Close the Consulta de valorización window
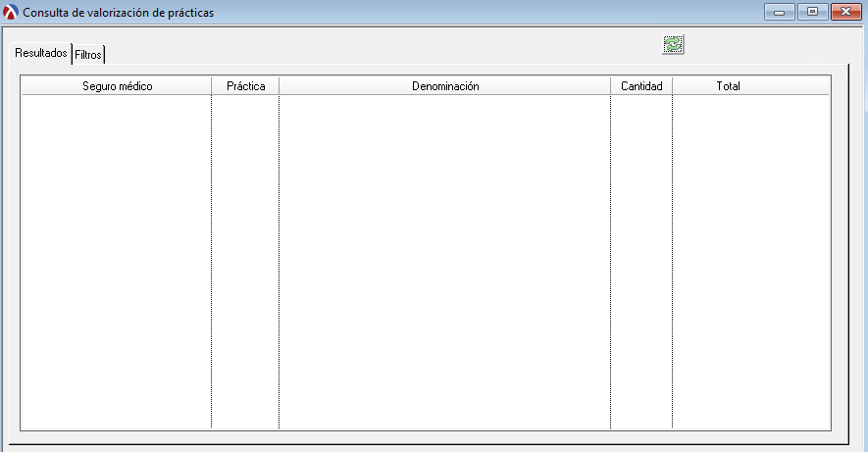Viewport: 868px width, 452px height. click(843, 13)
